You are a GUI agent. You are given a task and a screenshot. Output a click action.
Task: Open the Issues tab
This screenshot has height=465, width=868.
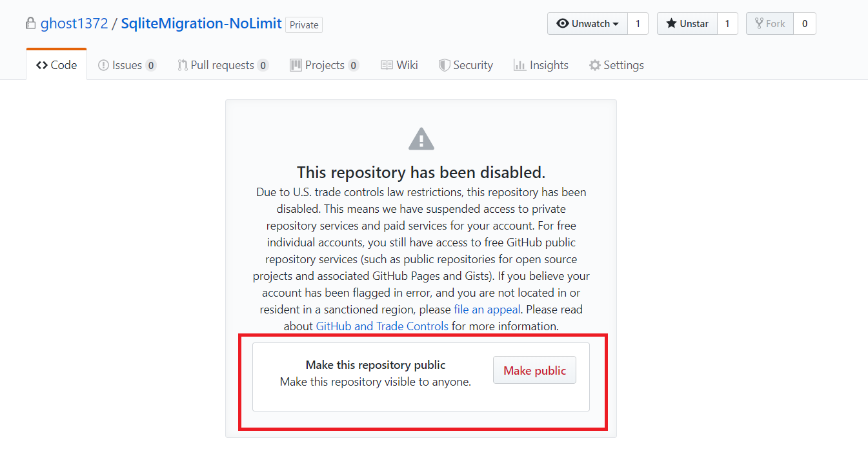coord(127,65)
